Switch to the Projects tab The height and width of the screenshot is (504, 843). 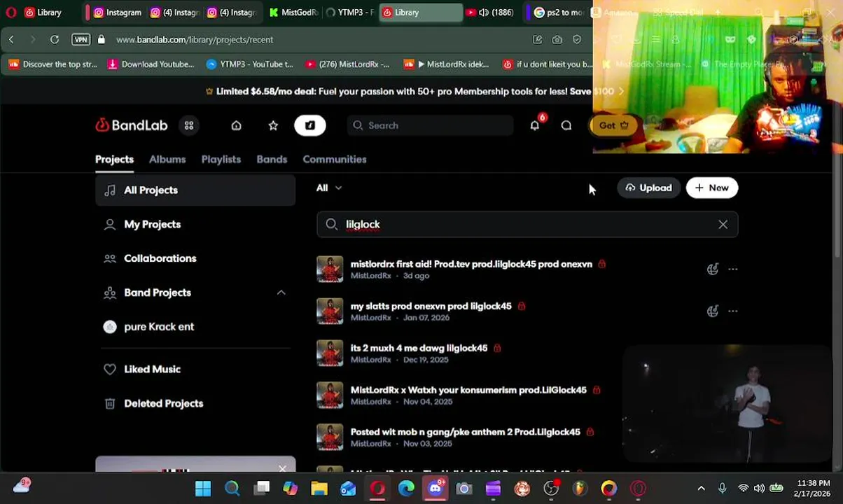click(114, 159)
